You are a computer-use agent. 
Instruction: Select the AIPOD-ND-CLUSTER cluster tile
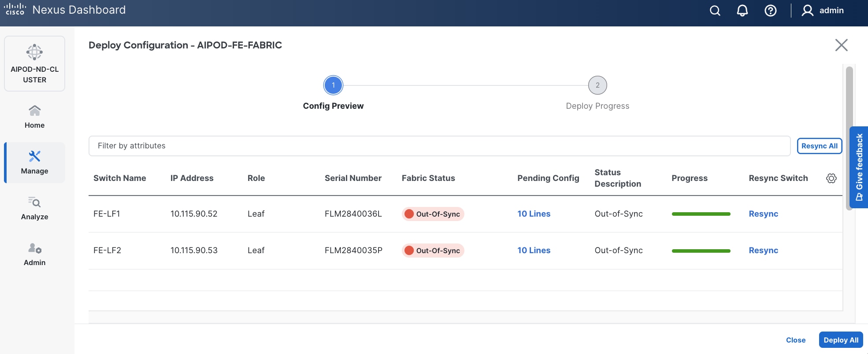click(35, 64)
